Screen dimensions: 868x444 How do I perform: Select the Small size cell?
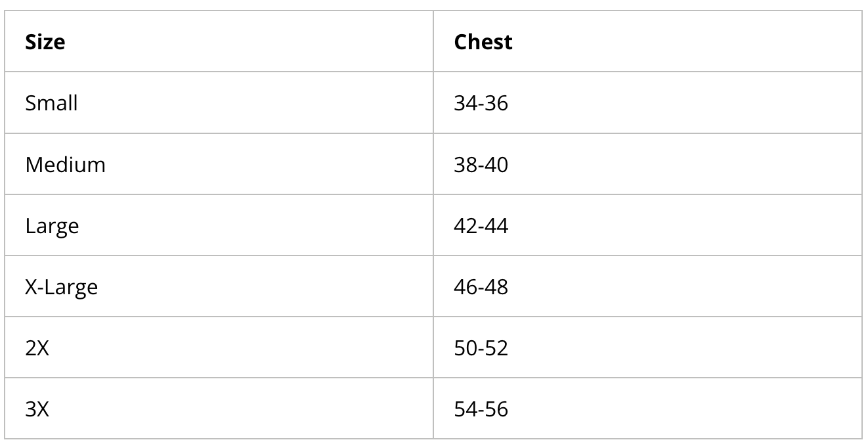coord(51,103)
